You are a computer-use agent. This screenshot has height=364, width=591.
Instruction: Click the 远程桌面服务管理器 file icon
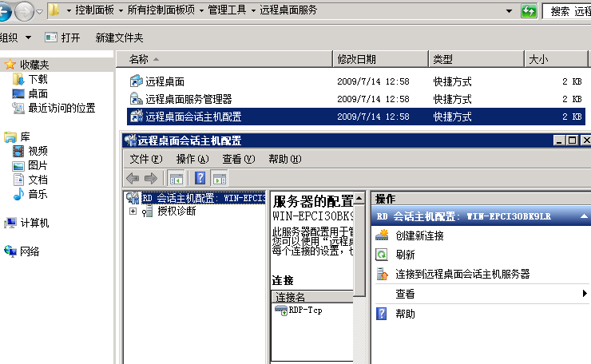coord(136,99)
